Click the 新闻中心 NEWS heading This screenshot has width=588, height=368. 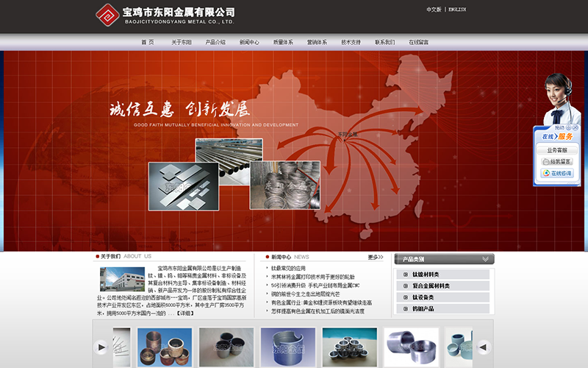pyautogui.click(x=290, y=257)
